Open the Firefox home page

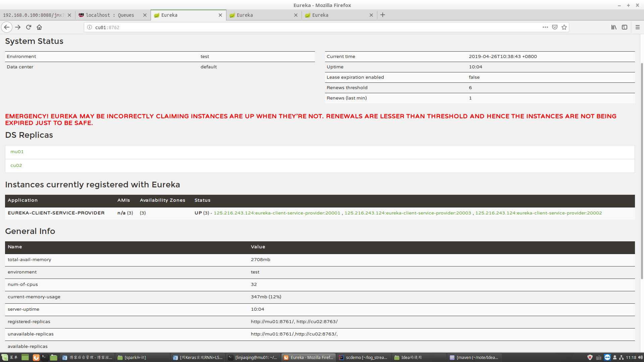click(39, 27)
